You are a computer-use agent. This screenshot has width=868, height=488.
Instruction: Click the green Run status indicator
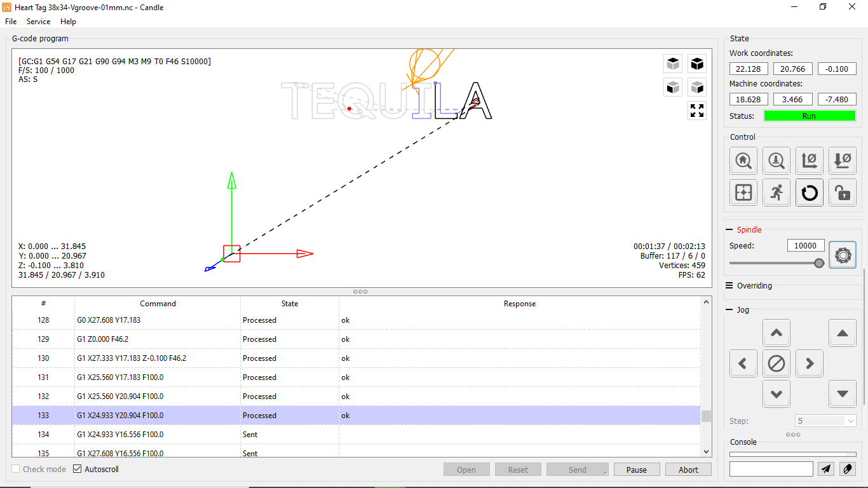click(810, 116)
